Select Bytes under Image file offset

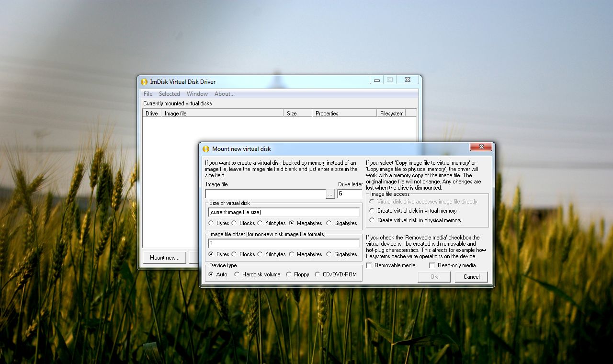tap(219, 254)
